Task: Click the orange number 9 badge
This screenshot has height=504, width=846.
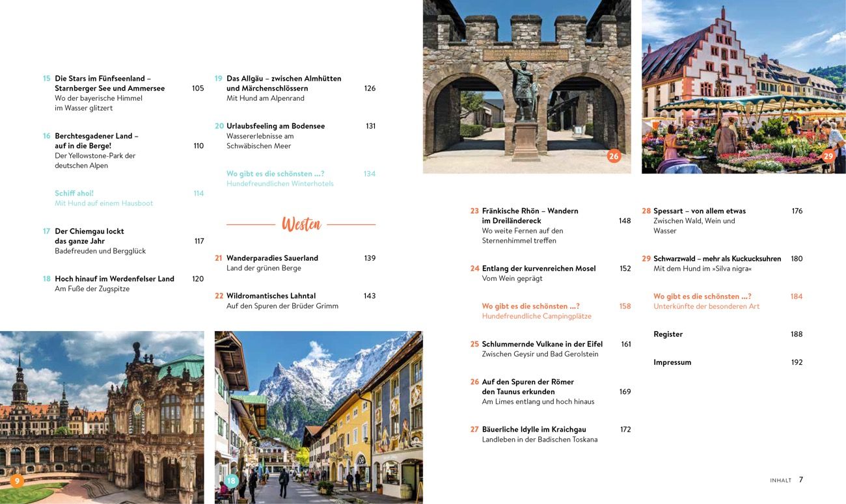Action: coord(17,481)
